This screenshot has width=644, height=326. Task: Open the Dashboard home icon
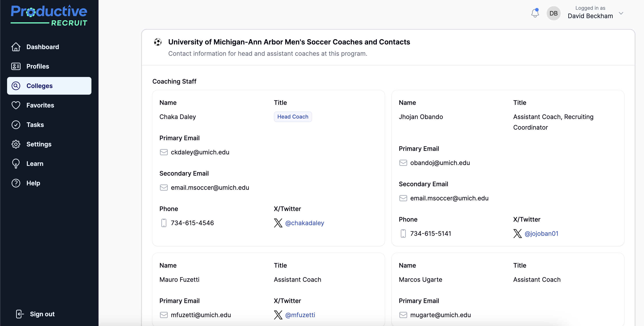16,47
